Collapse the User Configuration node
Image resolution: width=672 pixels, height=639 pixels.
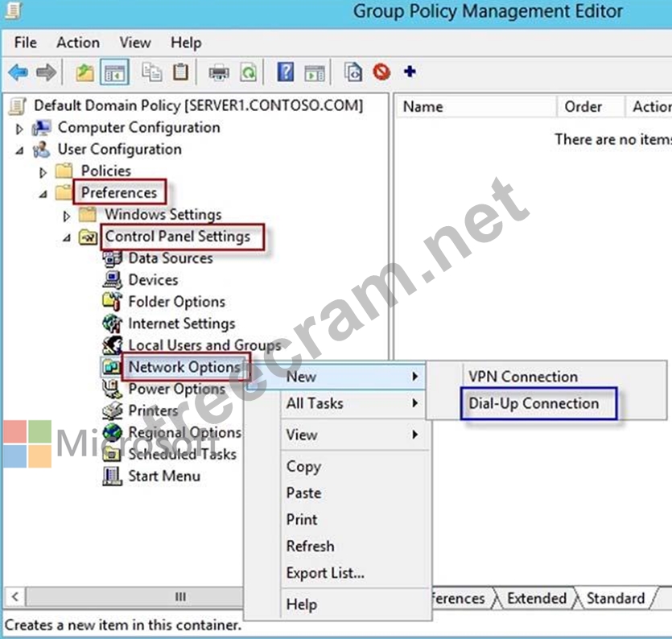(19, 150)
